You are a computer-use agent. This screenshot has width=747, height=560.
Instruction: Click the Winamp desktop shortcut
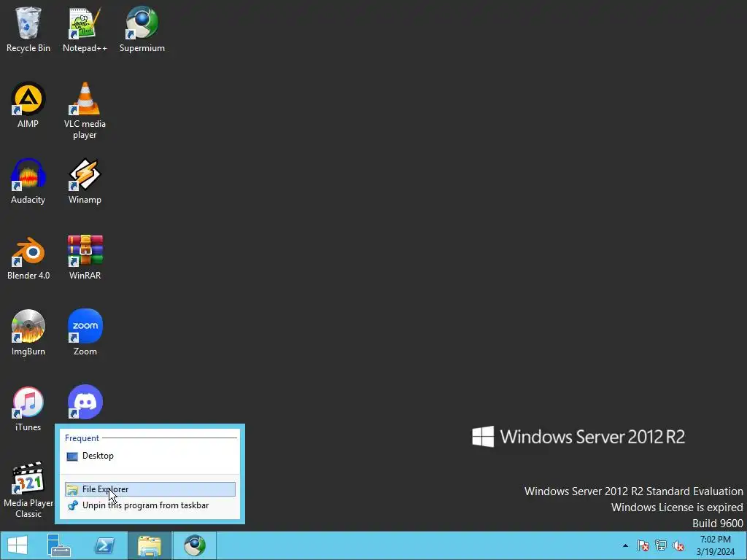tap(85, 181)
